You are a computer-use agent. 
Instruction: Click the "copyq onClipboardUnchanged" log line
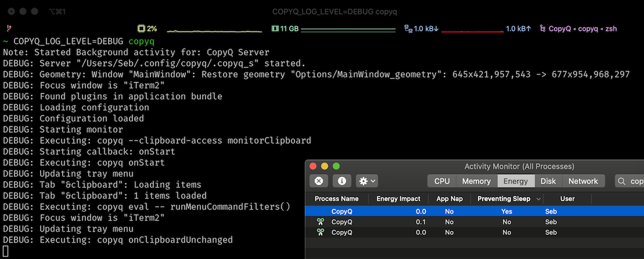pos(118,239)
